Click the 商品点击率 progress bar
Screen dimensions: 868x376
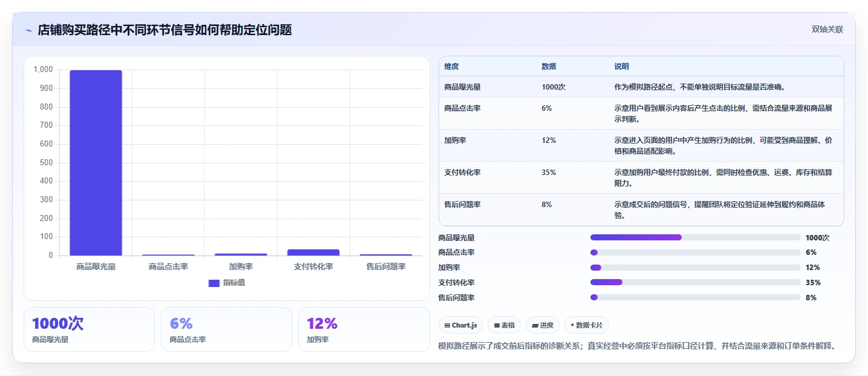pos(696,252)
